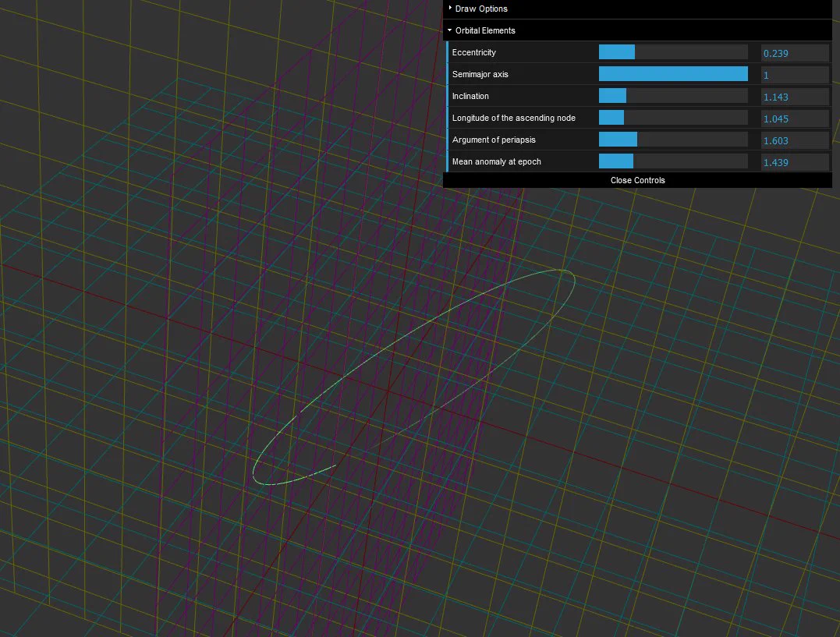Viewport: 840px width, 637px height.
Task: Click the Longitude of the ascending node label
Action: (514, 118)
